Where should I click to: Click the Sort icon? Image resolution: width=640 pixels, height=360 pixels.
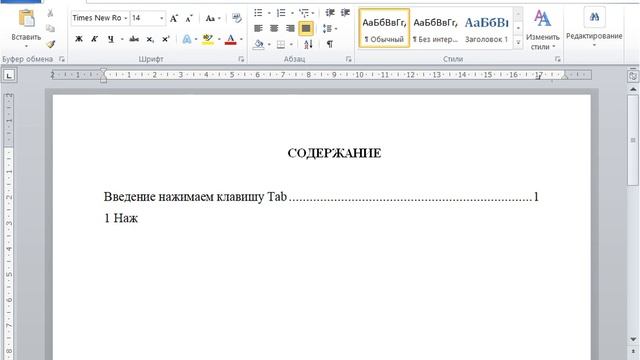[x=308, y=44]
